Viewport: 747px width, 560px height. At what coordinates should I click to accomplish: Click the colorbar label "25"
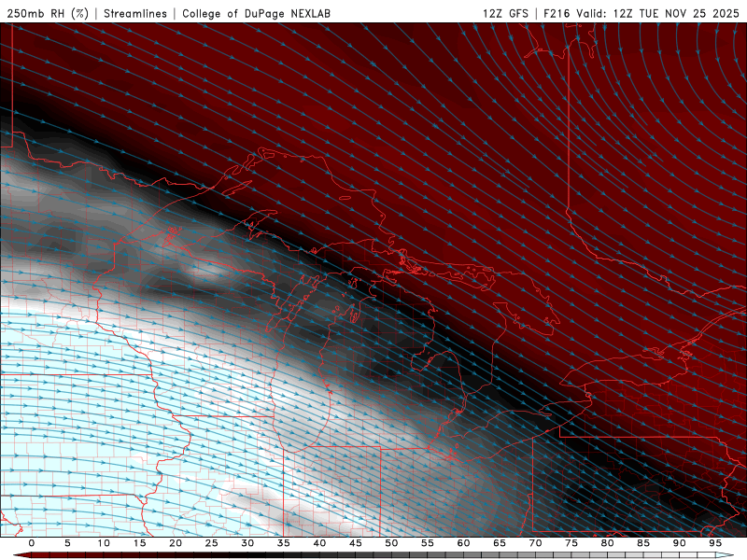[x=212, y=543]
